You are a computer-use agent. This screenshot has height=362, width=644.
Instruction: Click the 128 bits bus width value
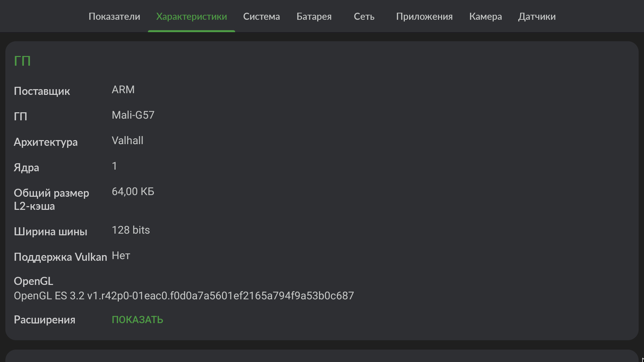(x=131, y=230)
